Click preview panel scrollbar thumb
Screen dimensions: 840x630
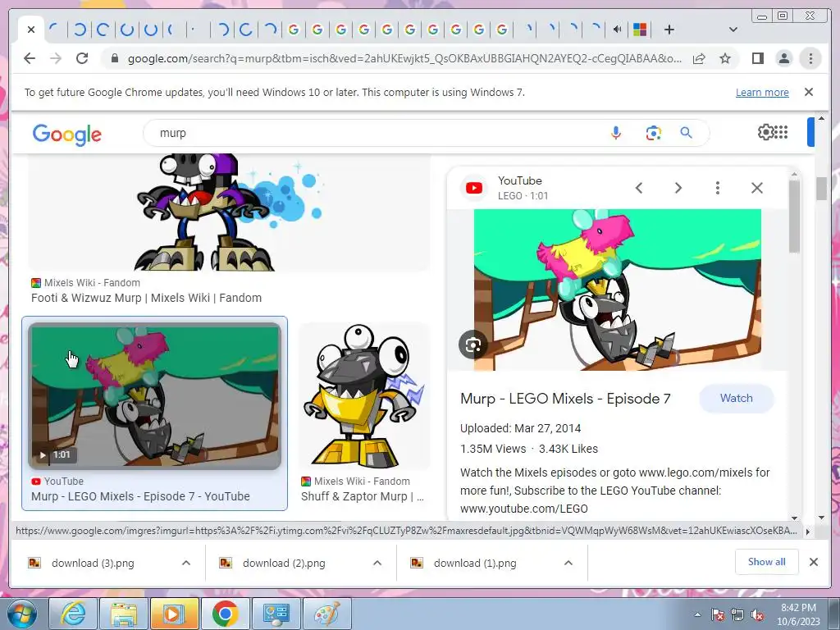click(x=794, y=217)
